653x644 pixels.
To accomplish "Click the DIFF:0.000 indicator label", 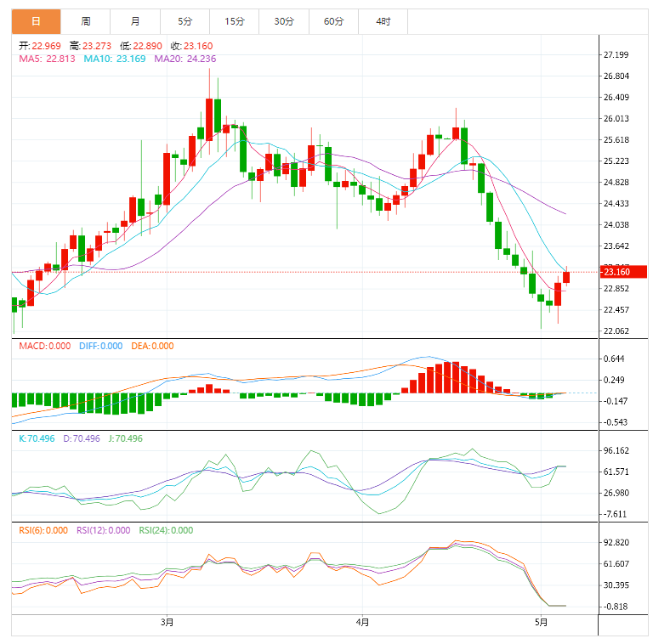I will [x=101, y=346].
